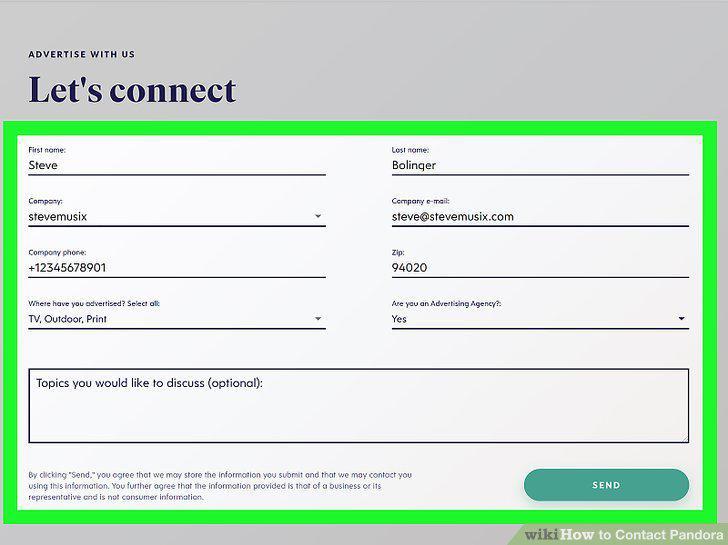Click the textarea resize handle corner
Screen dimensions: 728x545
[x=685, y=439]
